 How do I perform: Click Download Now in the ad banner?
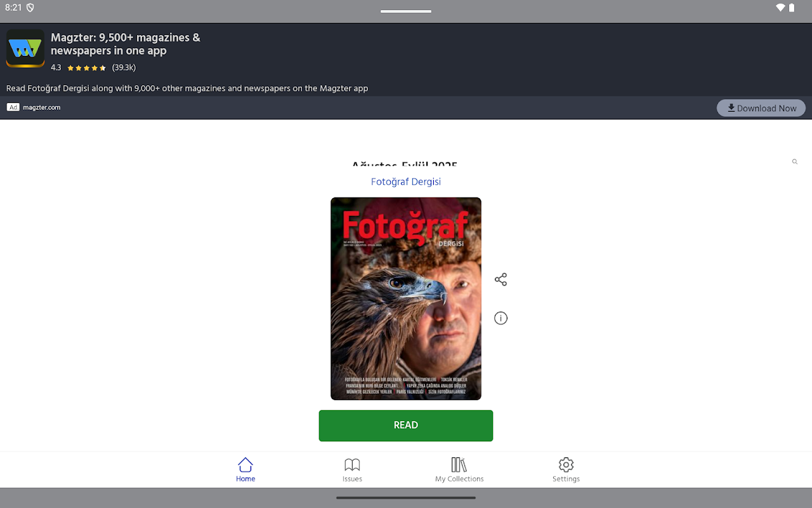761,108
